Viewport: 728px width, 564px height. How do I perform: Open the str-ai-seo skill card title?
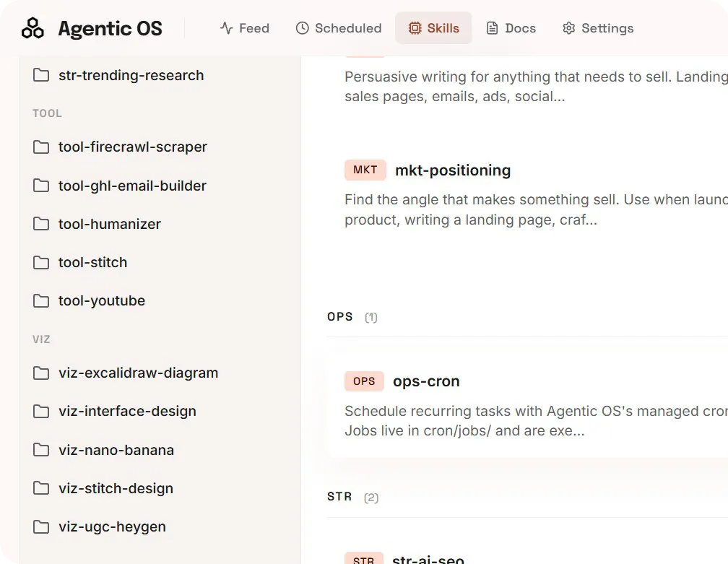428,560
